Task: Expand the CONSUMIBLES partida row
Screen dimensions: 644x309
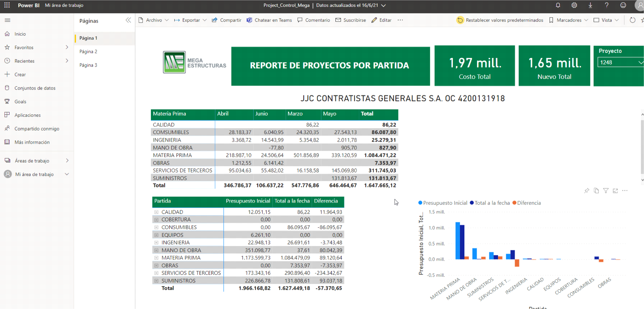Action: [x=156, y=227]
